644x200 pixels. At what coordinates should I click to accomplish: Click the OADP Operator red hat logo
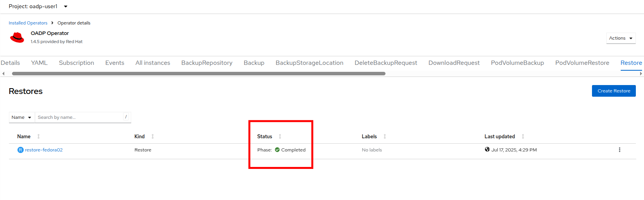click(x=17, y=37)
